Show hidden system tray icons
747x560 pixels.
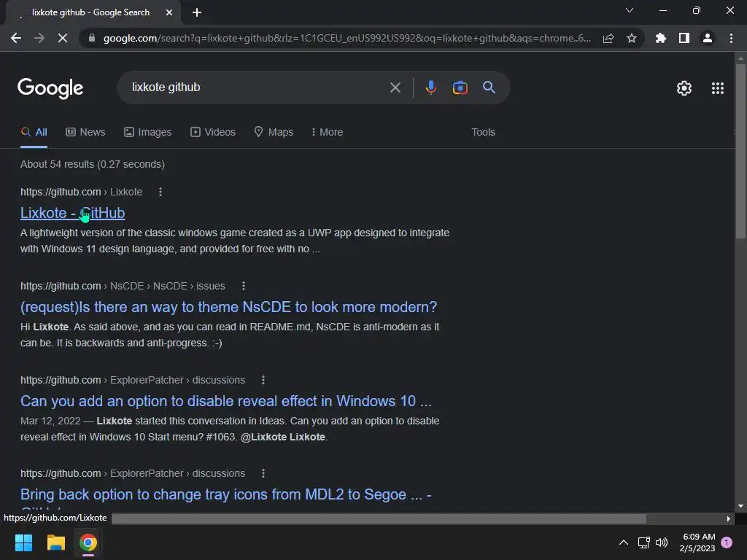coord(623,542)
